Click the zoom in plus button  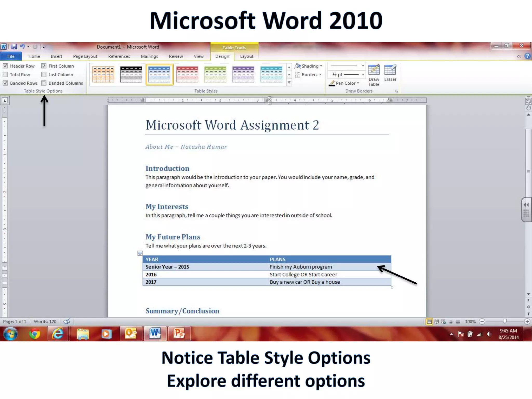pyautogui.click(x=527, y=322)
